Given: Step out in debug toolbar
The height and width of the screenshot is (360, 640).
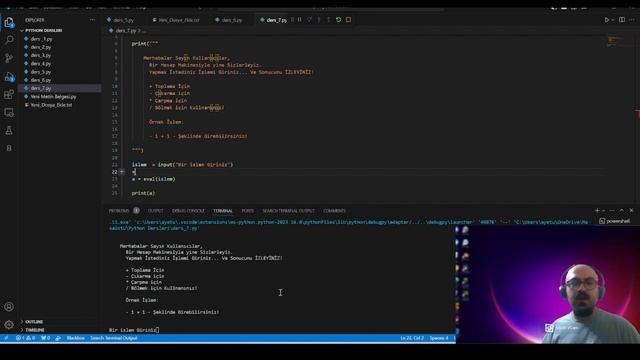Looking at the screenshot, I should pos(329,20).
